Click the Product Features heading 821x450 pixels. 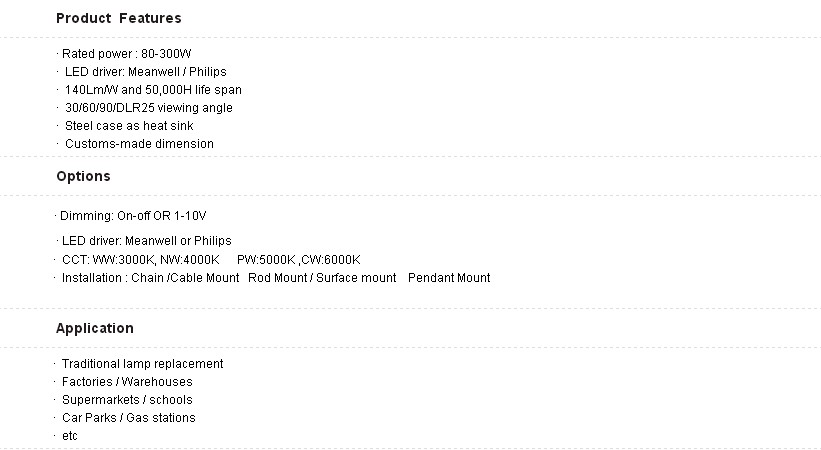(118, 18)
